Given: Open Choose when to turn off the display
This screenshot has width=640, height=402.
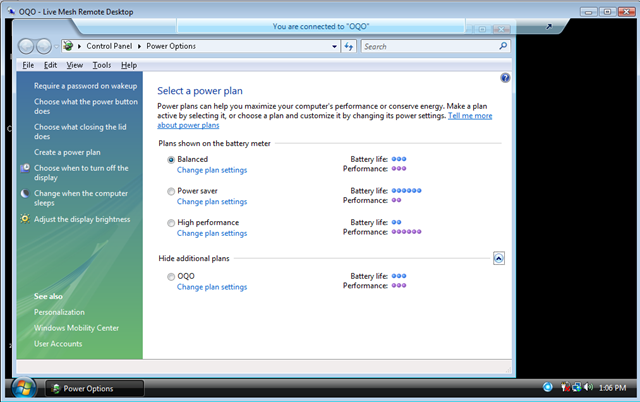Looking at the screenshot, I should [x=81, y=173].
